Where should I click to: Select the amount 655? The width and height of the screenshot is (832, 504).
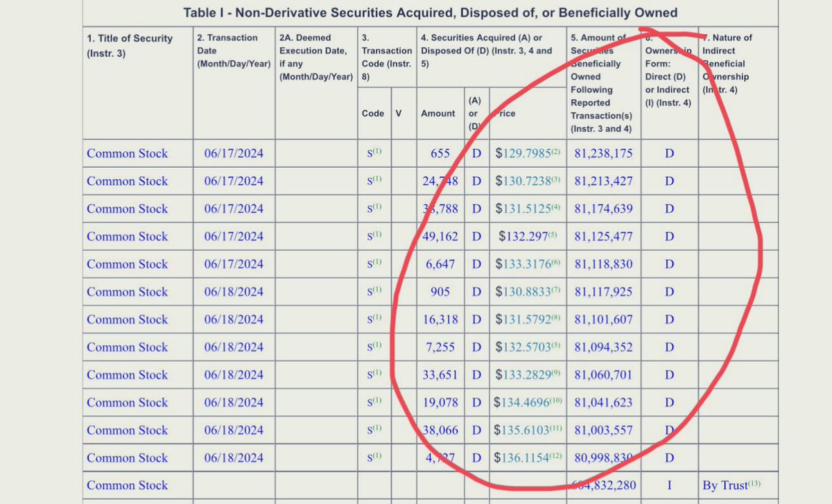coord(440,153)
